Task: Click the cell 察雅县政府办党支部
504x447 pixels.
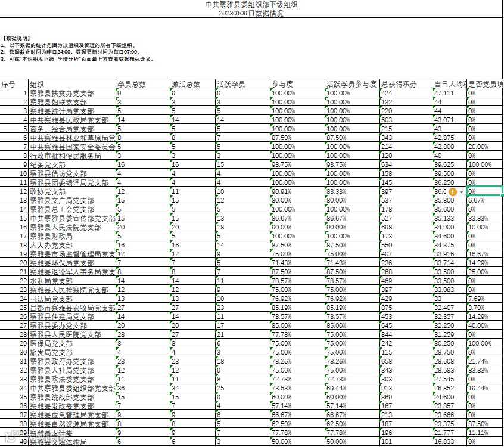Action: click(72, 361)
